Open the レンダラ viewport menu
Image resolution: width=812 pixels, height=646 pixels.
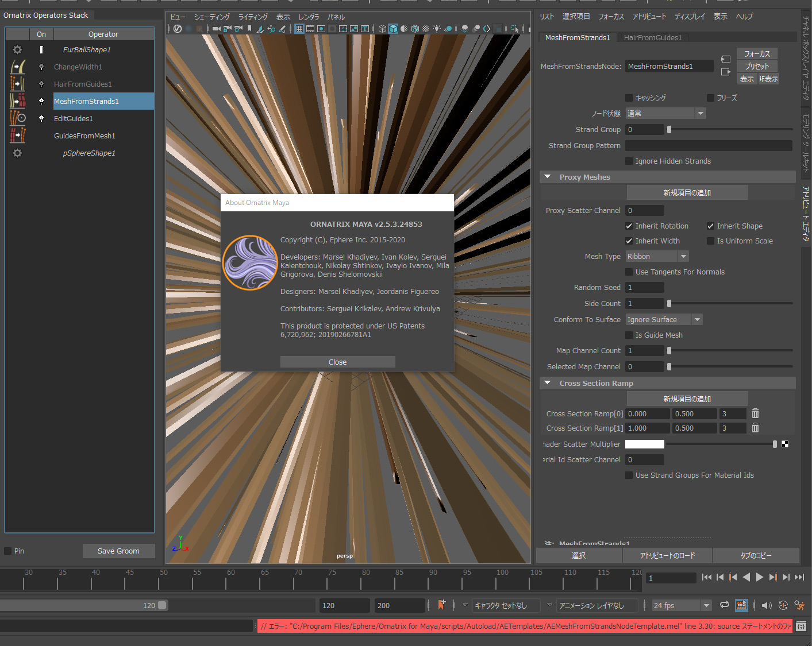309,17
